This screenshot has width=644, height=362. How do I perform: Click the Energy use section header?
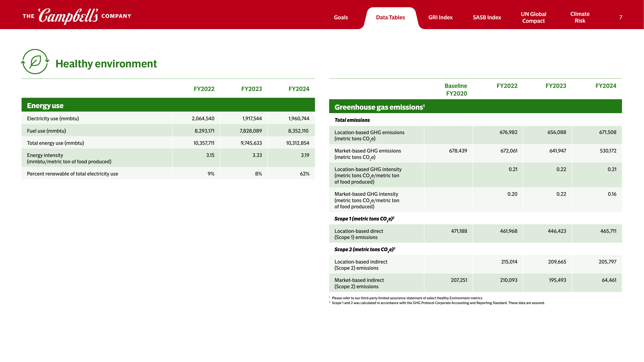tap(168, 105)
